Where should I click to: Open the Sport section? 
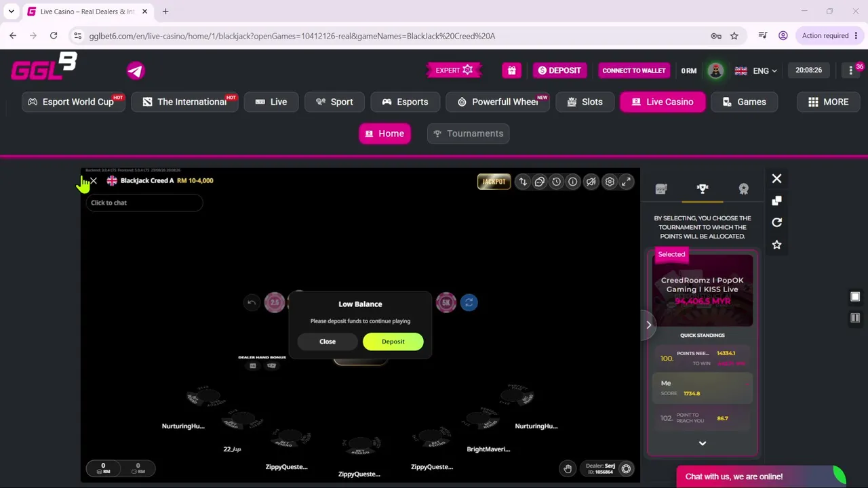click(334, 102)
